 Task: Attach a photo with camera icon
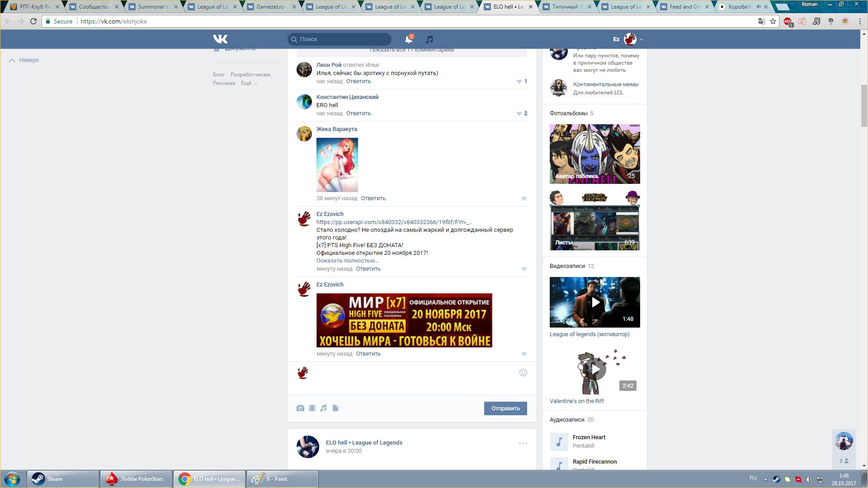point(300,408)
